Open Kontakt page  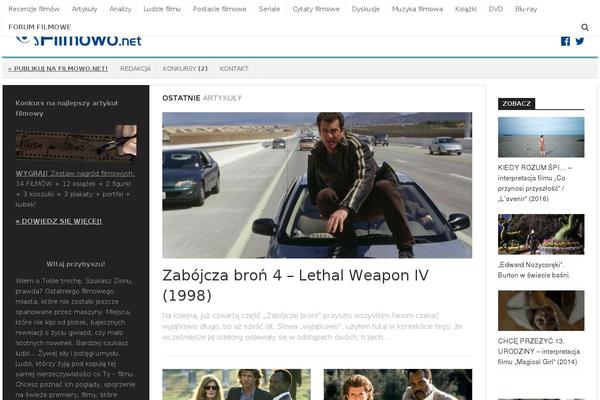tap(234, 69)
